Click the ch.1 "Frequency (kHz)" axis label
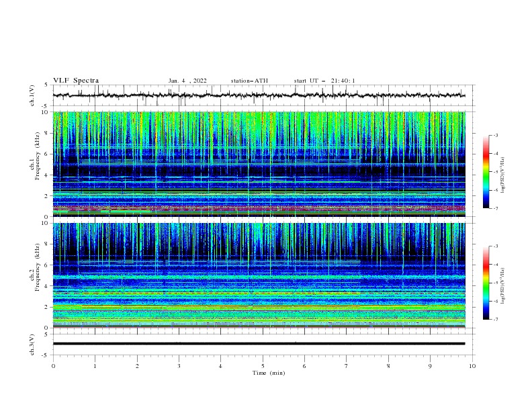This screenshot has width=532, height=411. pyautogui.click(x=37, y=154)
